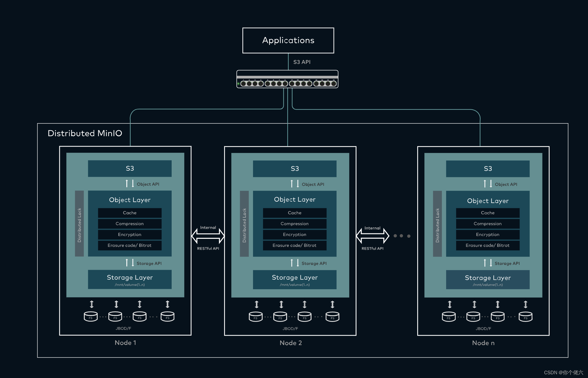Select the Cache box in Node 1
This screenshot has width=588, height=378.
[130, 213]
